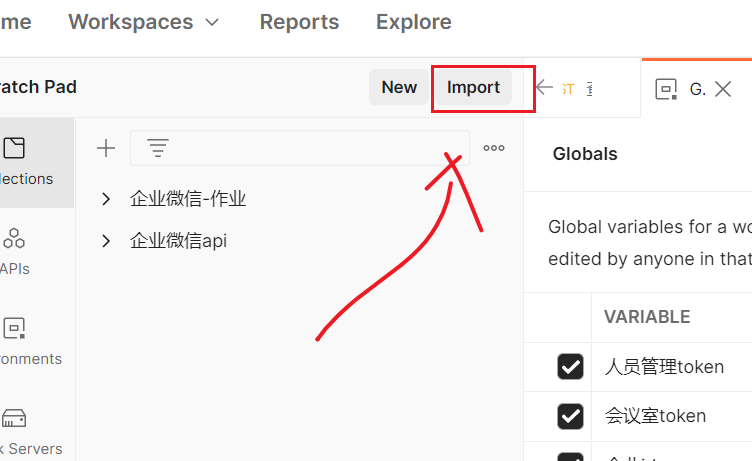752x461 pixels.
Task: Click the New button
Action: (399, 87)
